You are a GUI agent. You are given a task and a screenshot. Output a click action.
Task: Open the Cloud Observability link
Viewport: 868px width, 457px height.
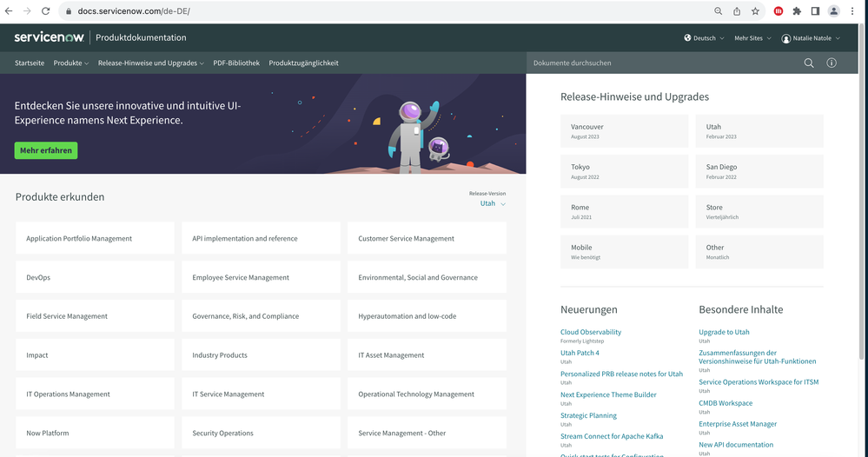591,332
